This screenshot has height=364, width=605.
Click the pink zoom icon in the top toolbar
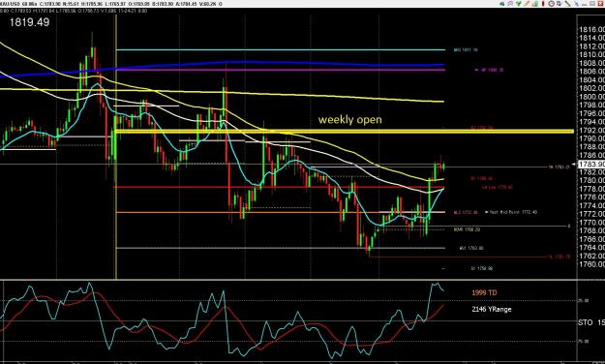pyautogui.click(x=510, y=4)
